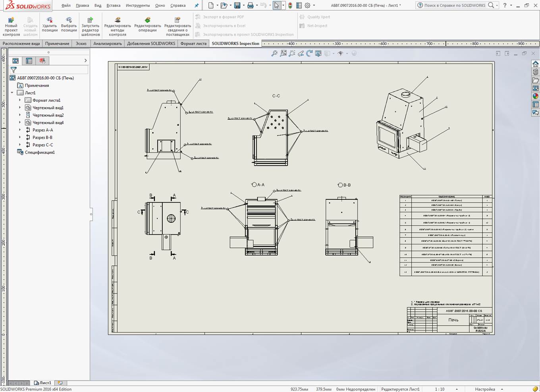
Task: Click Новый проект контроля icon
Action: pos(11,20)
